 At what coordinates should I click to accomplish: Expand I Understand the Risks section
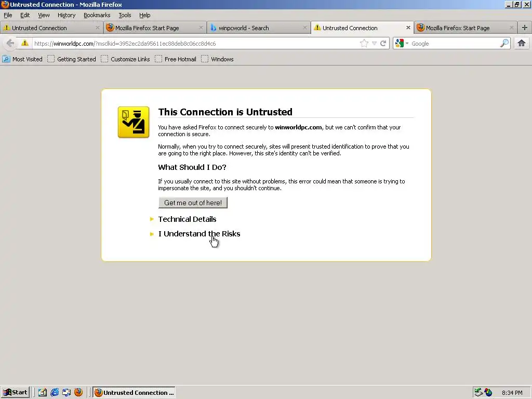point(199,234)
